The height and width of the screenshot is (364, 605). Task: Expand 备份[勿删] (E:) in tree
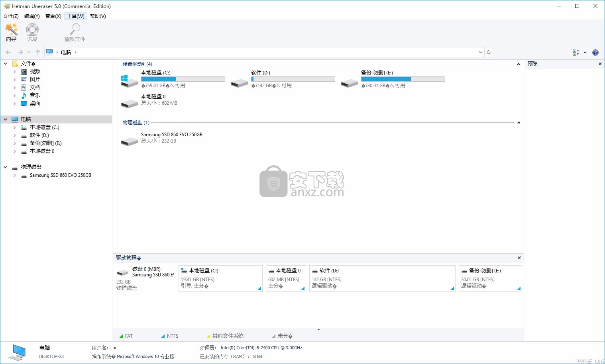click(15, 143)
